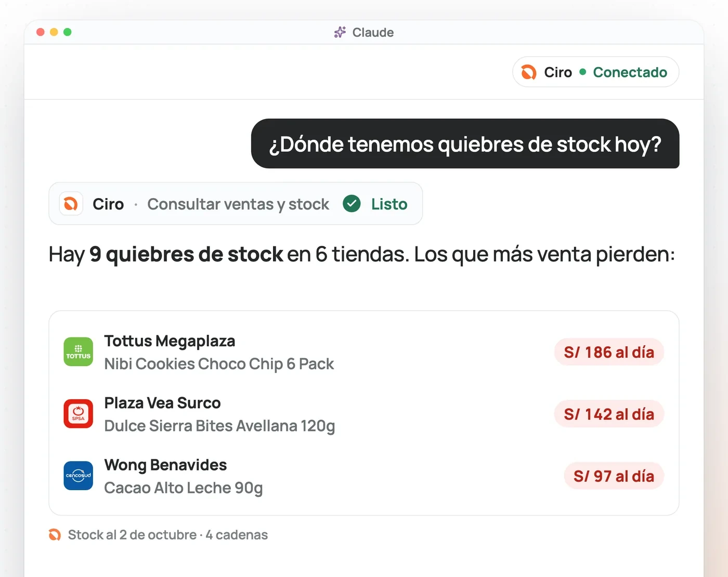This screenshot has width=728, height=577.
Task: Click the Claude window title text
Action: tap(373, 32)
